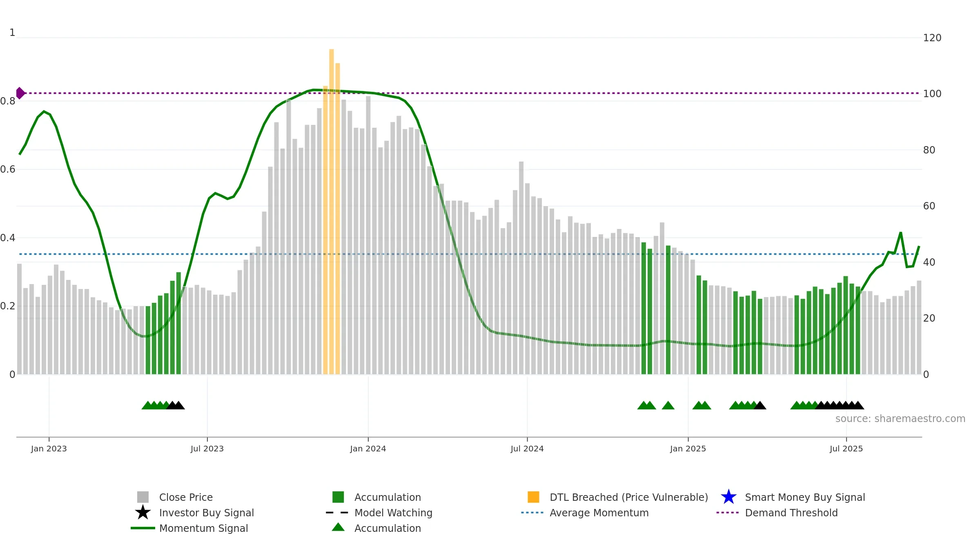Screen dimensions: 980x551
Task: Click the dashed Model Watching legend line
Action: [337, 513]
